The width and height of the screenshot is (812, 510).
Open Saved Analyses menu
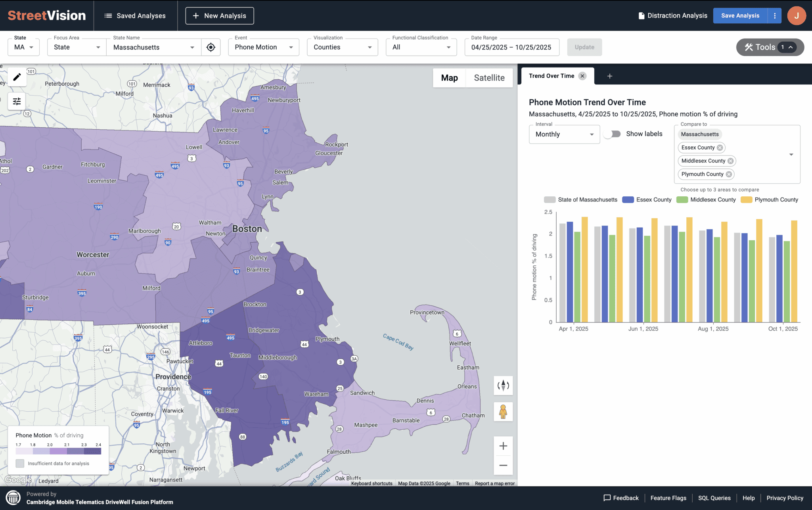[135, 16]
